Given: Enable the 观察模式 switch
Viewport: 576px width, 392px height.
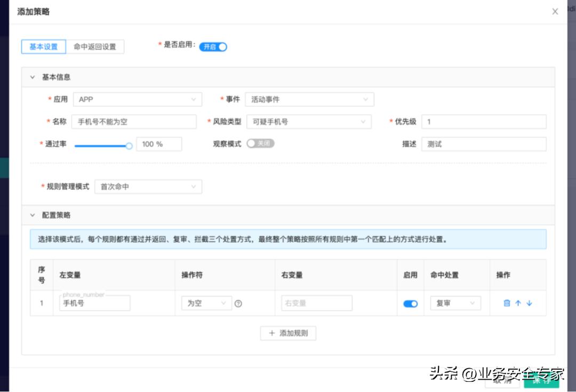Looking at the screenshot, I should [261, 143].
